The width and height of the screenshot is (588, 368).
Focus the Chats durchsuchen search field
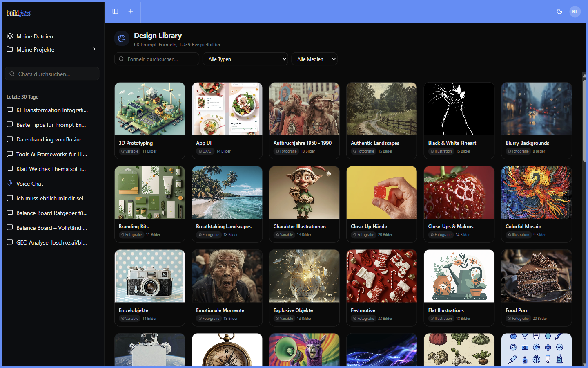point(52,74)
